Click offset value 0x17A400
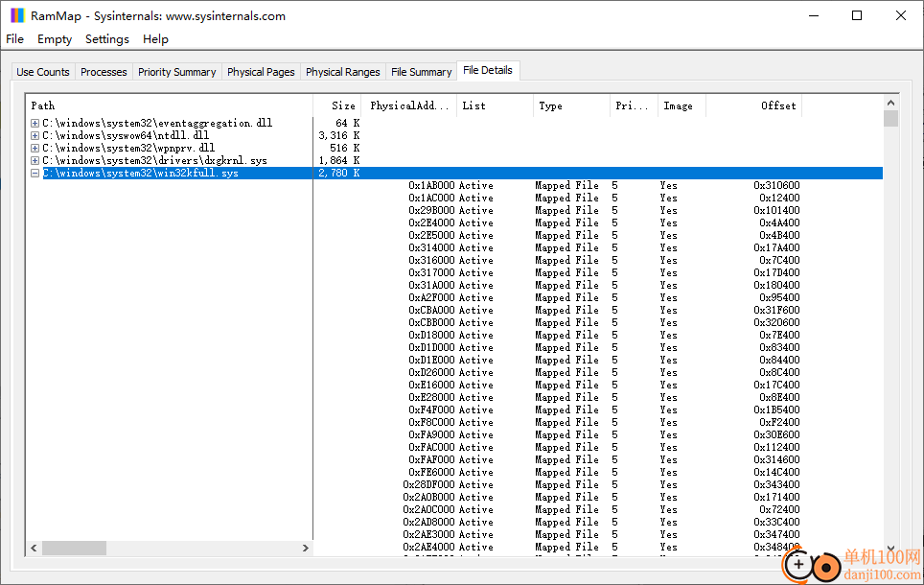The image size is (924, 585). point(776,247)
